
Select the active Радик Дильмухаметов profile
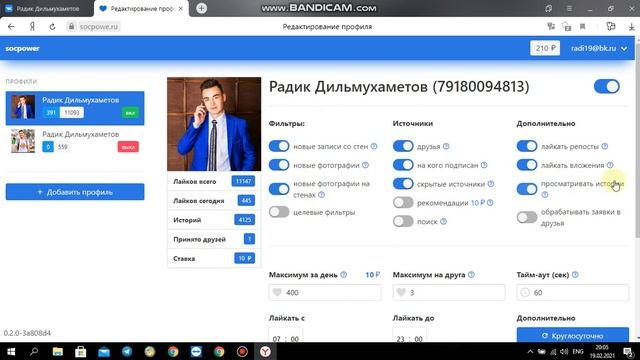coord(75,108)
